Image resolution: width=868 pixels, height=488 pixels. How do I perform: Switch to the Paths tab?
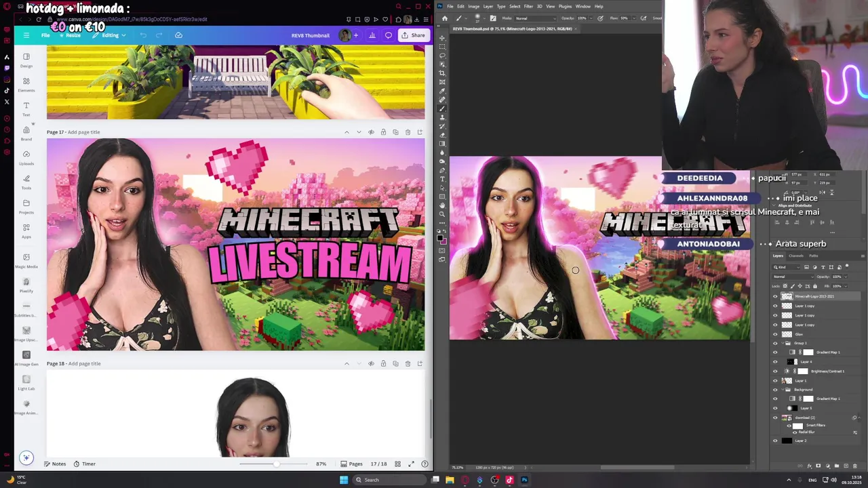[x=814, y=256]
